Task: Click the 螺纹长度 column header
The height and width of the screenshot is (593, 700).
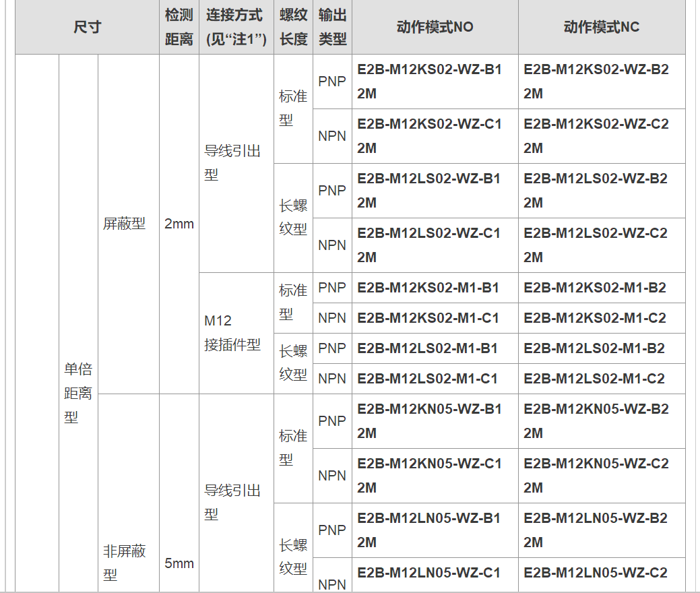Action: point(293,27)
